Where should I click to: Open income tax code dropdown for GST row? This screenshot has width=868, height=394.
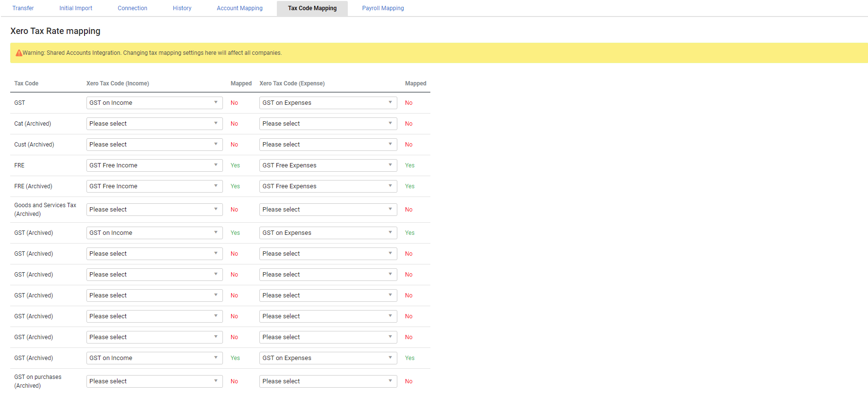[154, 103]
